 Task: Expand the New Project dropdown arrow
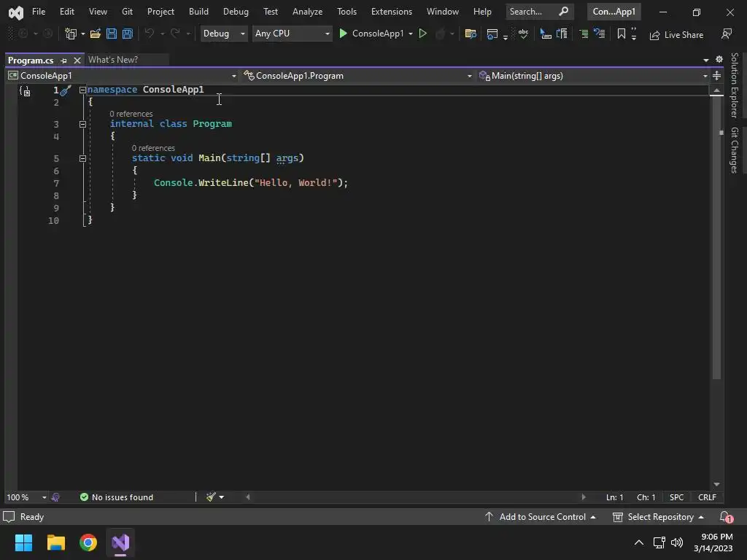[x=83, y=34]
